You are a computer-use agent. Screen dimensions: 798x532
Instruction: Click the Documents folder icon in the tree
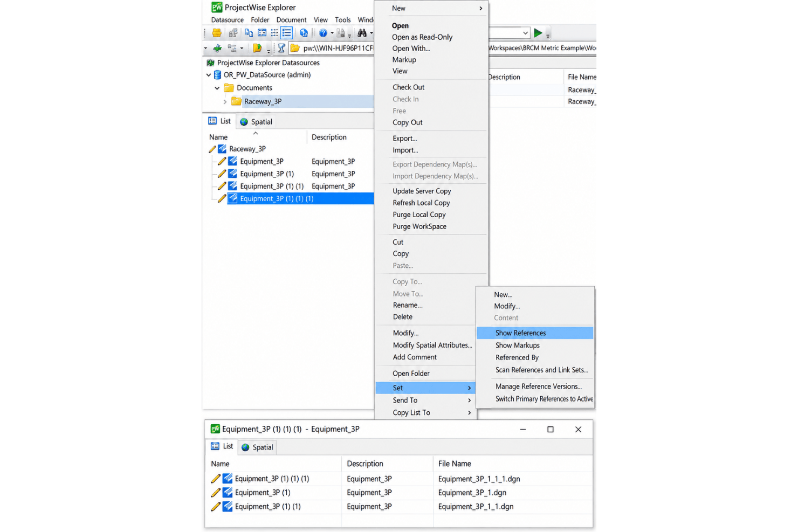click(x=229, y=88)
